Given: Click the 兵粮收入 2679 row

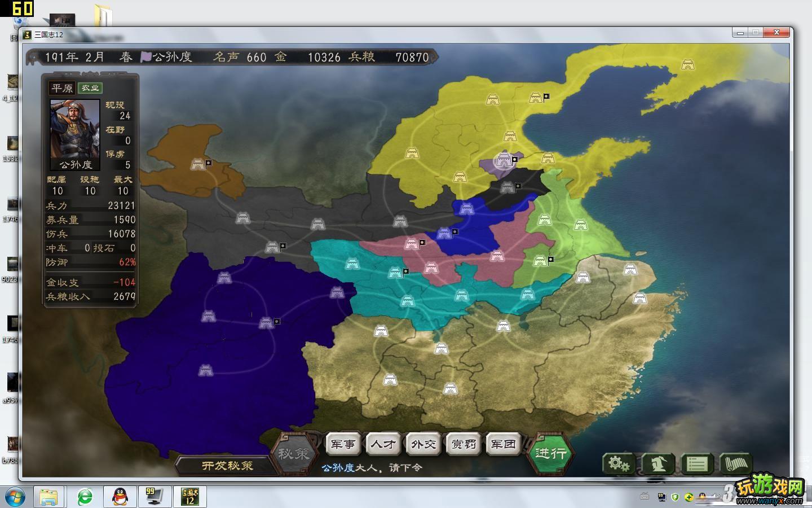Looking at the screenshot, I should [90, 296].
